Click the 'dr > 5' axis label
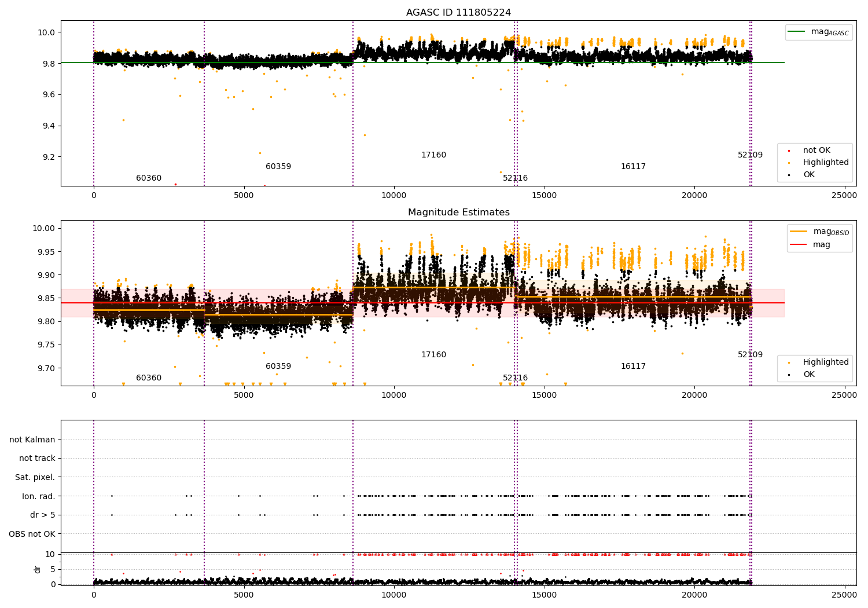 42,515
